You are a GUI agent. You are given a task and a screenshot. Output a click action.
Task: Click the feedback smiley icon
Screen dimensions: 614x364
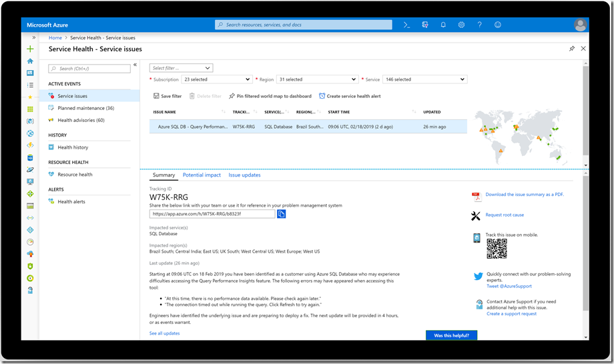[497, 25]
